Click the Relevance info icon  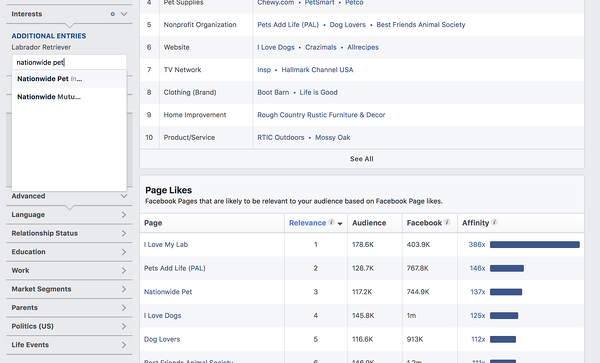(331, 222)
